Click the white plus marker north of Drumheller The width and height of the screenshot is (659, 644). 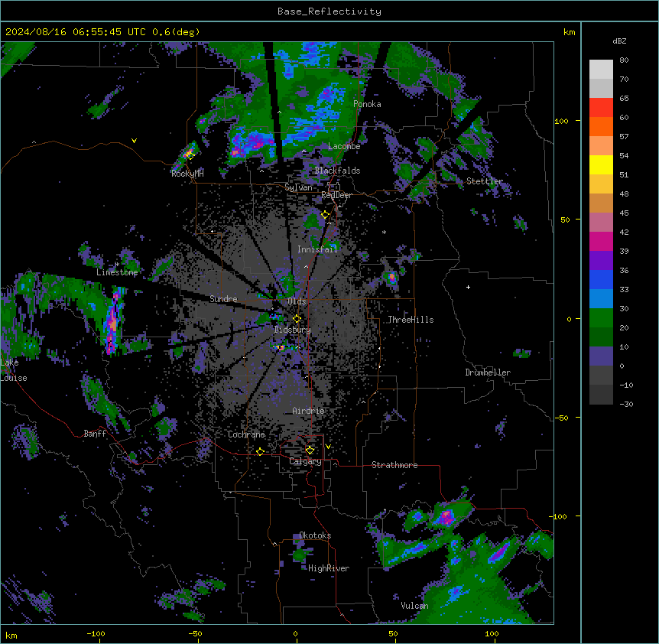[x=468, y=287]
